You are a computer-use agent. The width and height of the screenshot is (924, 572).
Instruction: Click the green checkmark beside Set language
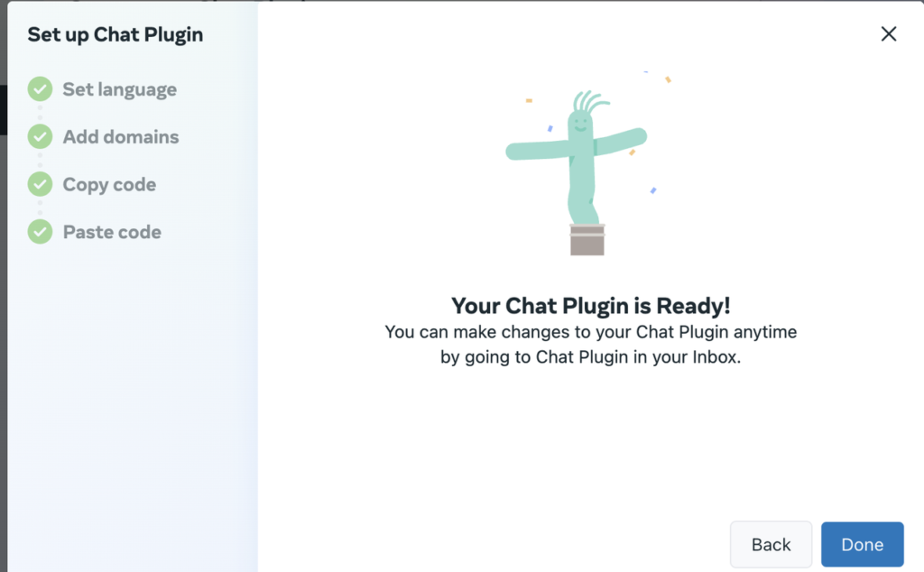[x=40, y=89]
